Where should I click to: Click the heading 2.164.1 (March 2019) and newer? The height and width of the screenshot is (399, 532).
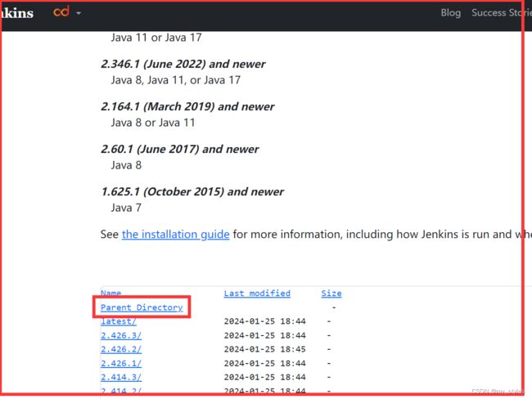(x=187, y=107)
